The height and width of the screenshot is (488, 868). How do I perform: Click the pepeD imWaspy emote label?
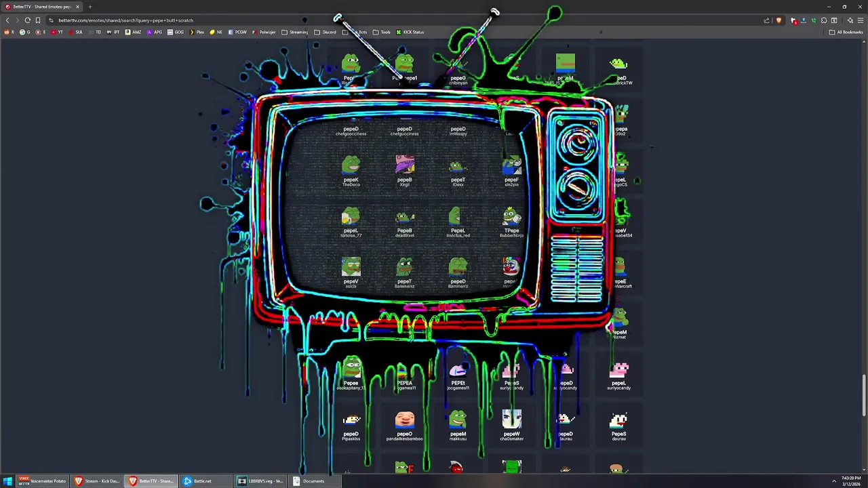(x=458, y=131)
